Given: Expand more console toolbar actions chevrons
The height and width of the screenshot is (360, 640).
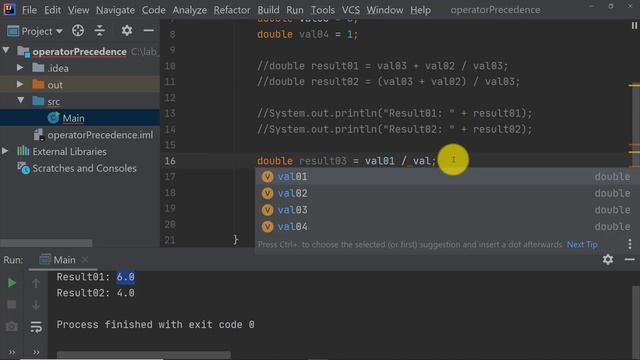Looking at the screenshot, I should pos(36,352).
